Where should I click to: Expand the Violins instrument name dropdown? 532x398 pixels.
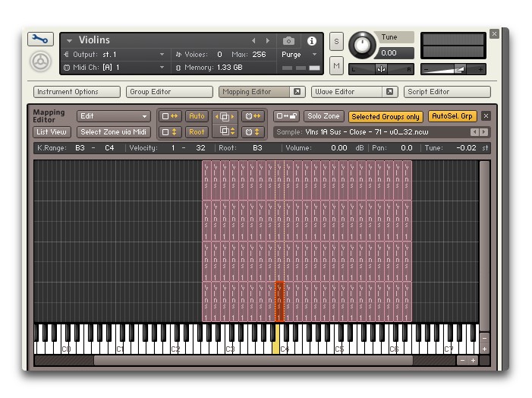(x=69, y=40)
